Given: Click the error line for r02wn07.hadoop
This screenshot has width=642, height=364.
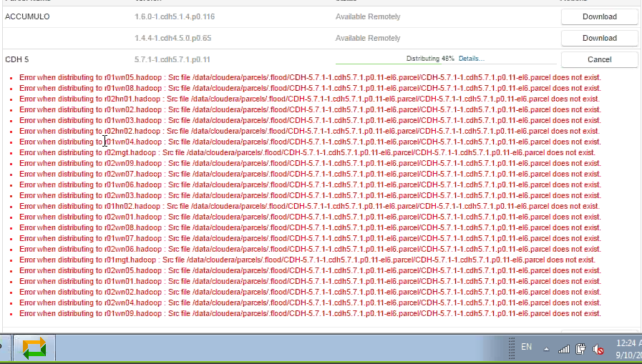Looking at the screenshot, I should (x=310, y=174).
